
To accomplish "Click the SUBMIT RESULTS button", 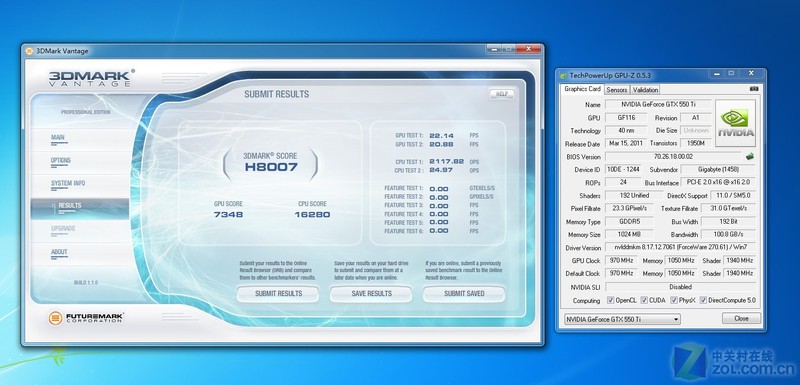I will [x=278, y=294].
